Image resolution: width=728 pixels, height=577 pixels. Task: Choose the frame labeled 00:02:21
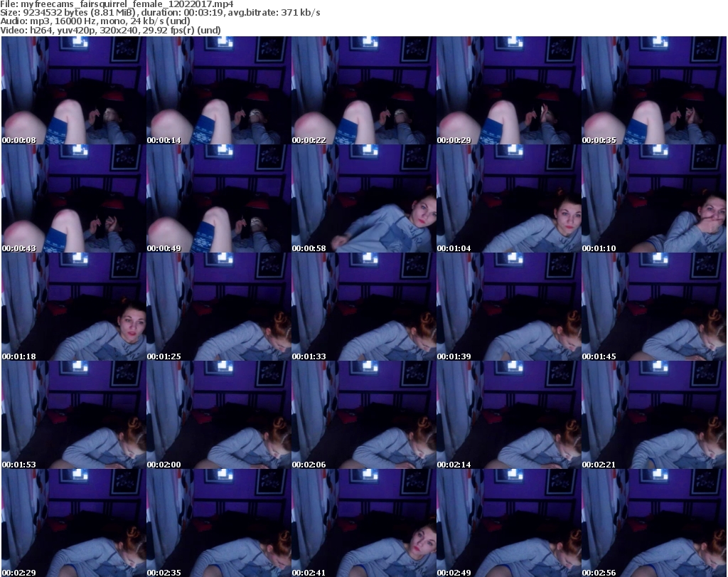pyautogui.click(x=654, y=415)
